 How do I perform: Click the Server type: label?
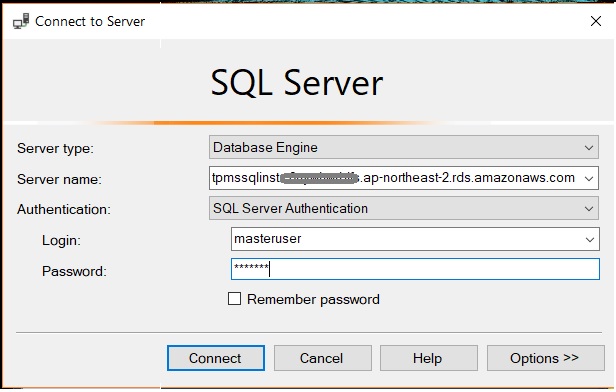coord(55,148)
